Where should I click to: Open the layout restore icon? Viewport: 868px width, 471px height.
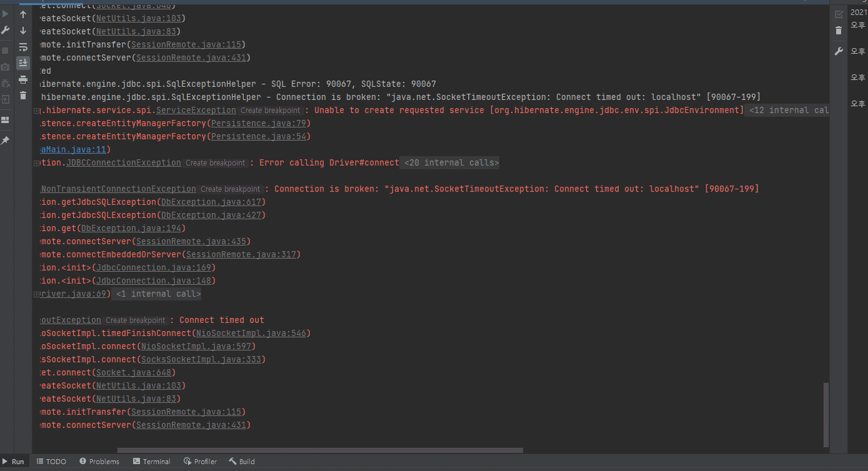point(5,120)
